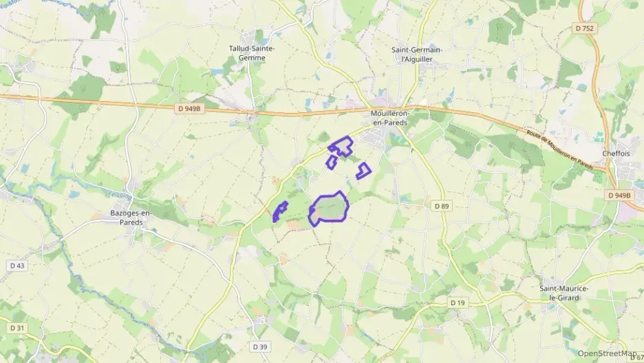The height and width of the screenshot is (363, 644).
Task: Click the Route de Mouilleron en Pareds label
Action: (560, 150)
